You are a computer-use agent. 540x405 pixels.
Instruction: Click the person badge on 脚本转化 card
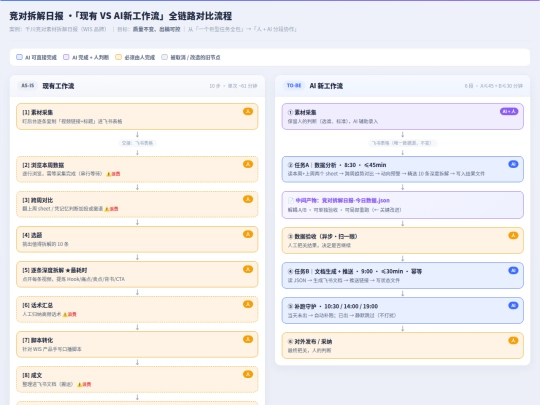coord(248,339)
